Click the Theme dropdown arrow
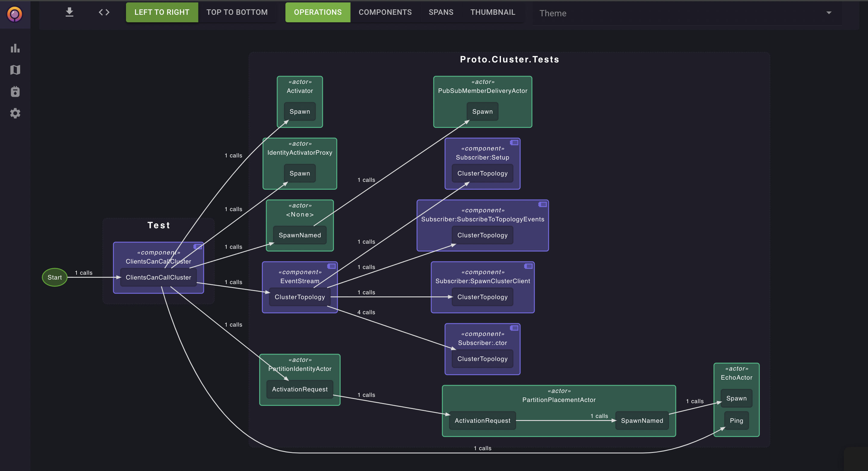 pos(829,13)
